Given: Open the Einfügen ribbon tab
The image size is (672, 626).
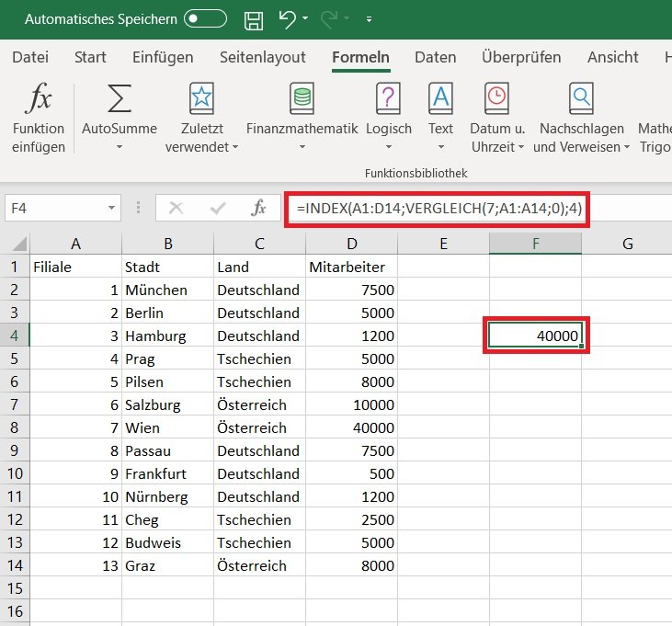Looking at the screenshot, I should (x=163, y=57).
